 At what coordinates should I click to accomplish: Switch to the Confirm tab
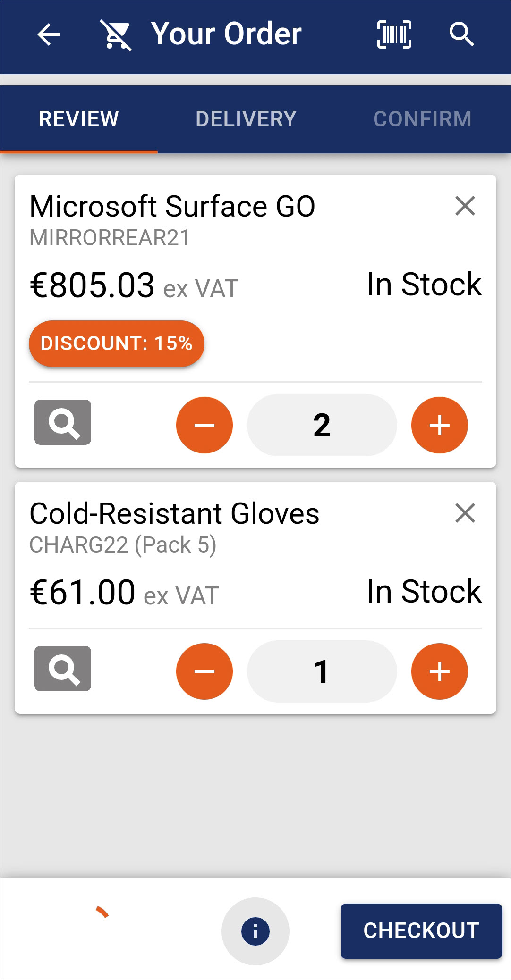pyautogui.click(x=422, y=119)
